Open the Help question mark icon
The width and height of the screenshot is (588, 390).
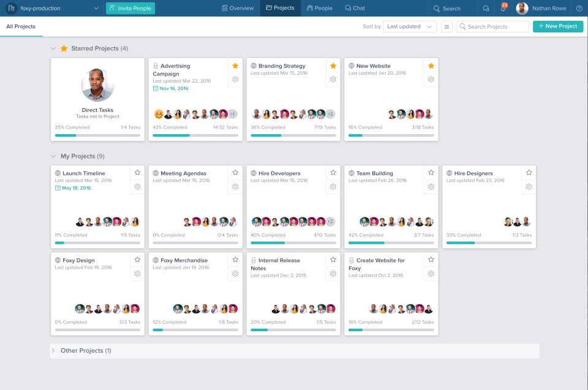click(579, 8)
